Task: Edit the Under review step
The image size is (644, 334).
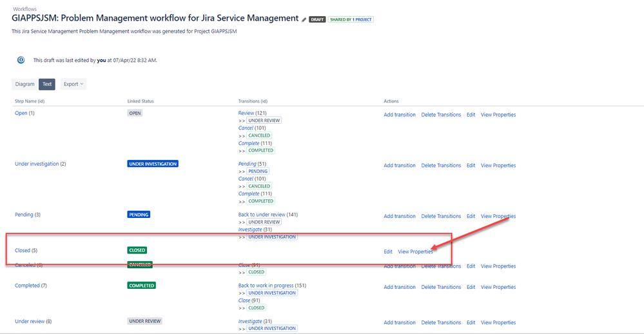Action: click(x=471, y=322)
